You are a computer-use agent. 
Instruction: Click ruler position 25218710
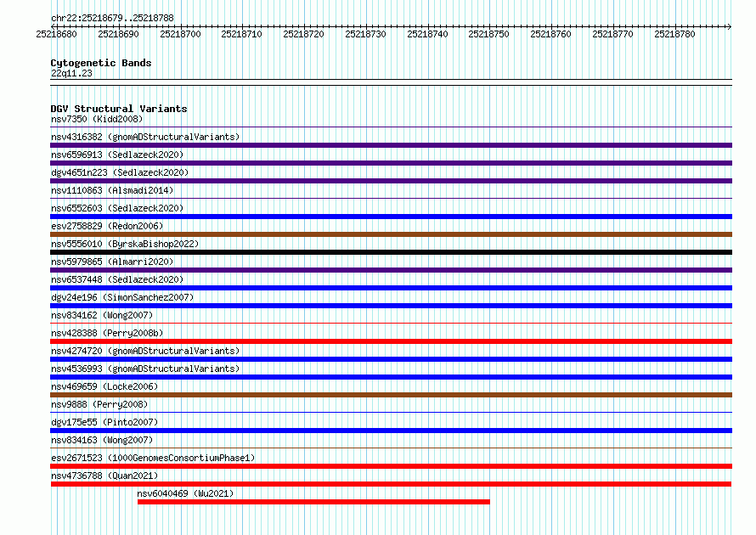click(241, 34)
